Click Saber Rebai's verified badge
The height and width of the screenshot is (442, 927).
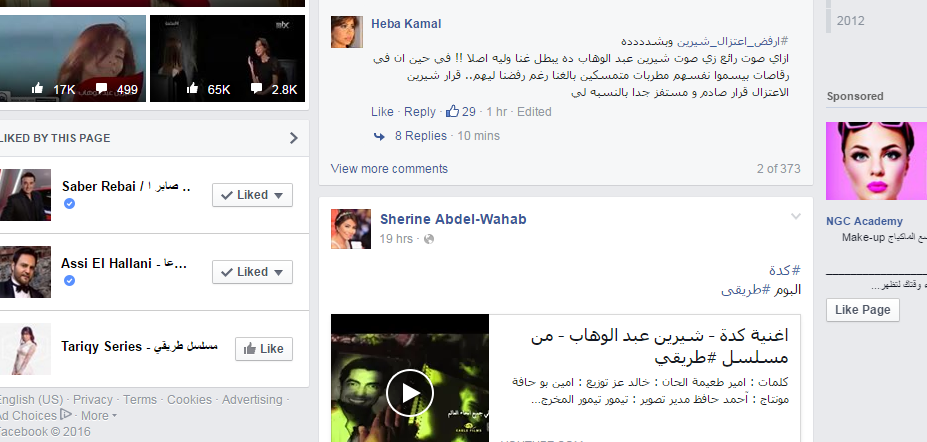click(69, 203)
